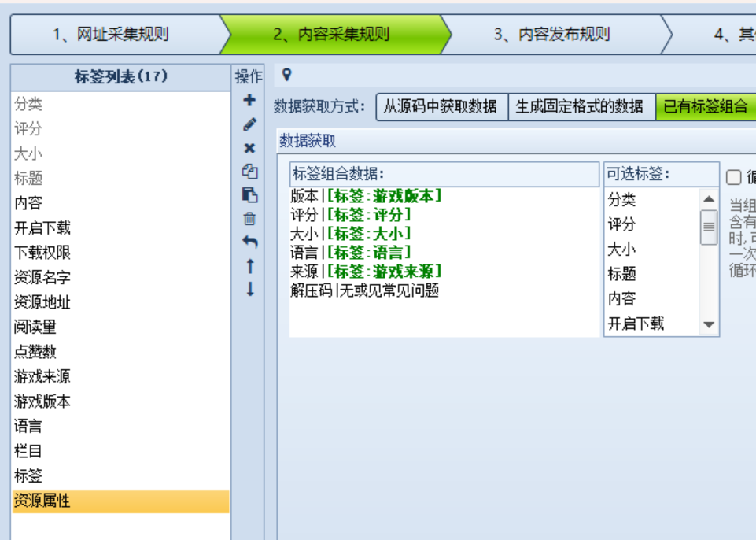Select 游戏版本 in the tag list
This screenshot has width=756, height=540.
tap(120, 401)
